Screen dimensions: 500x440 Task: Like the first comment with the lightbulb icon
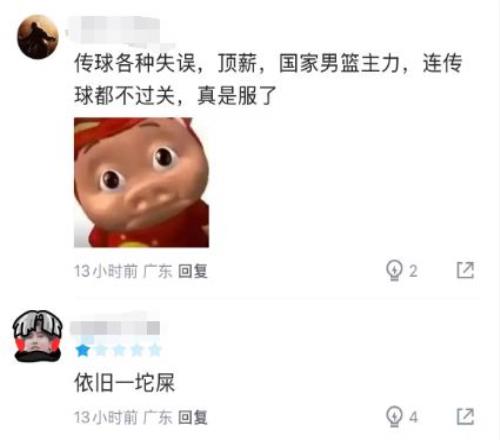[394, 271]
